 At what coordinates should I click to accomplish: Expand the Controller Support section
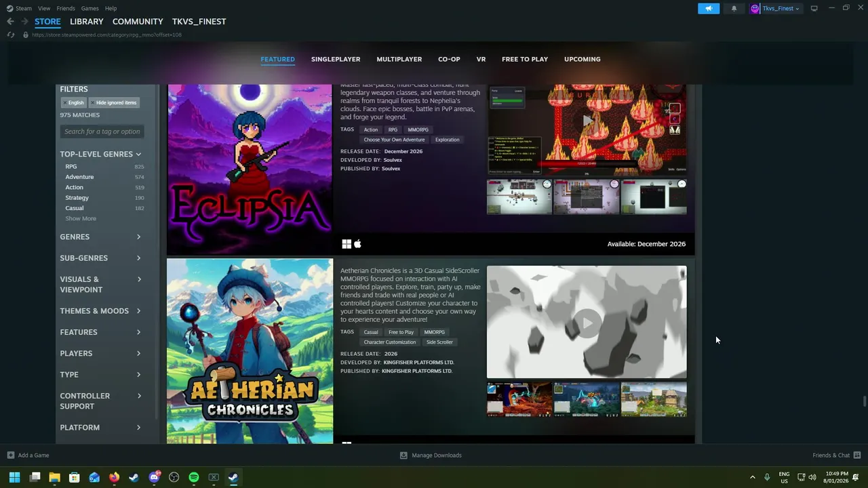[100, 401]
